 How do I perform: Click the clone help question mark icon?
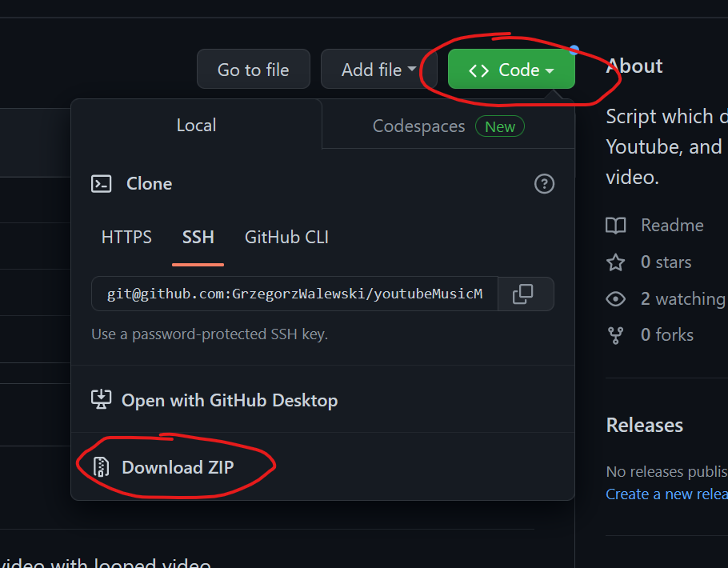544,184
